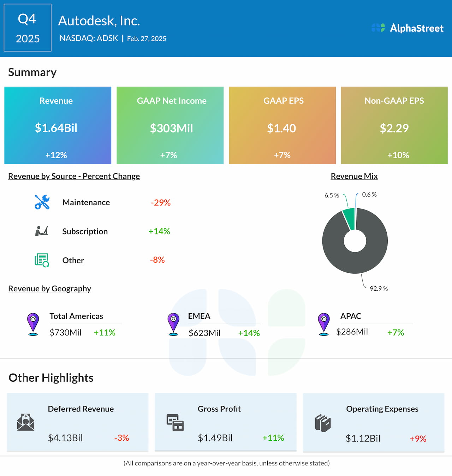452x476 pixels.
Task: Click the Operating Expenses books icon
Action: 323,423
